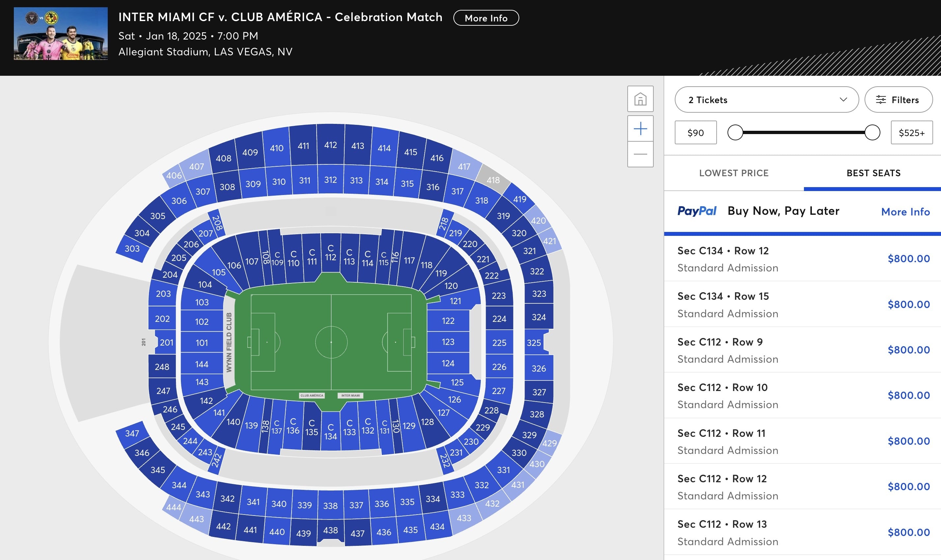Click the minimum price slider handle

click(x=735, y=132)
